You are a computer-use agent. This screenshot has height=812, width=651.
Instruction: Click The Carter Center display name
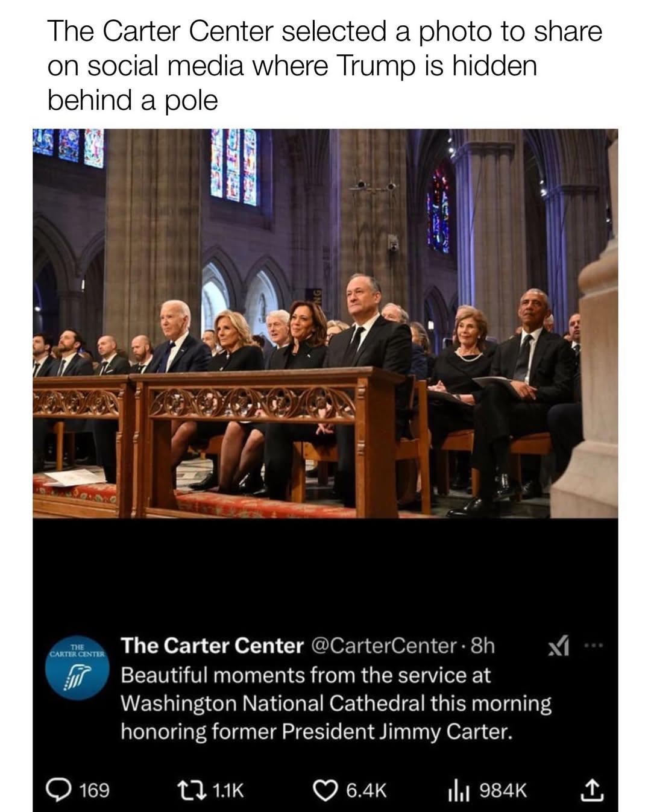pyautogui.click(x=212, y=646)
